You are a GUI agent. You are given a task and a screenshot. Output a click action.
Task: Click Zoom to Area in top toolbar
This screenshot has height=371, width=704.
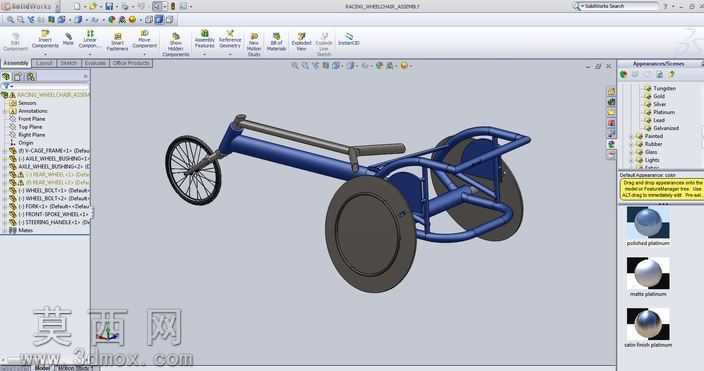tap(20, 20)
